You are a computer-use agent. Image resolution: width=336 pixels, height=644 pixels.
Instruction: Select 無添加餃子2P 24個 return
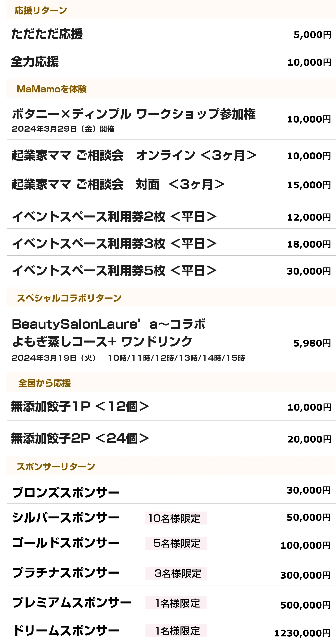point(80,439)
